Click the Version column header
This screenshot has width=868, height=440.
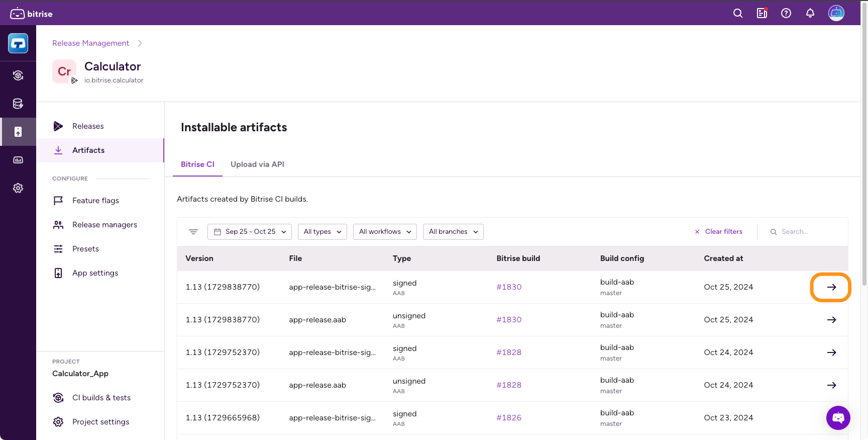click(x=199, y=258)
